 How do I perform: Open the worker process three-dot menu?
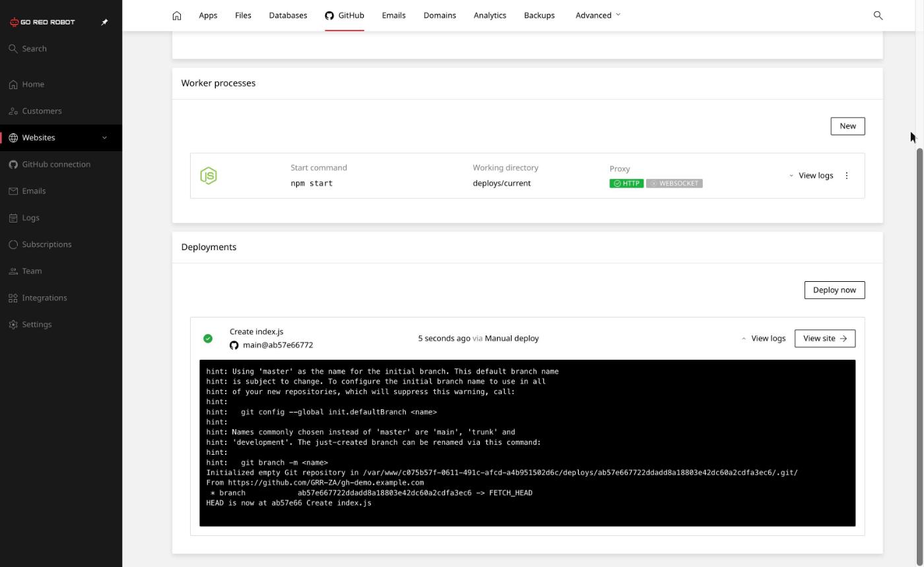[847, 176]
